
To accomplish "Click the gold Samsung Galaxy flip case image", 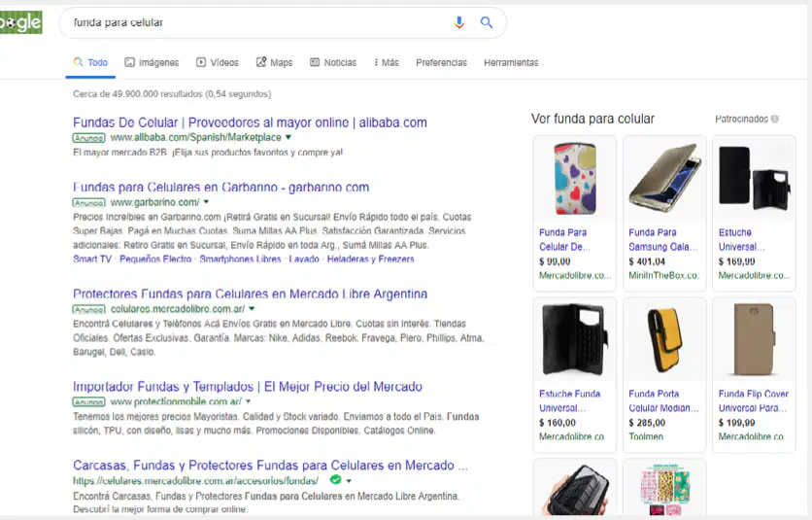I will [x=665, y=178].
